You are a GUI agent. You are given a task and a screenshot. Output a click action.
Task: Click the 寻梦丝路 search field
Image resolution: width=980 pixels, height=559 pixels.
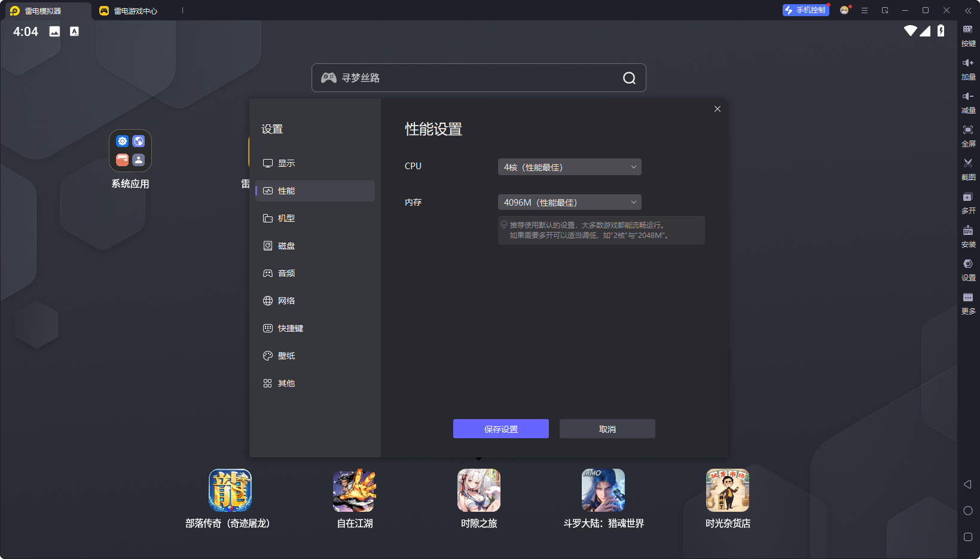click(479, 78)
